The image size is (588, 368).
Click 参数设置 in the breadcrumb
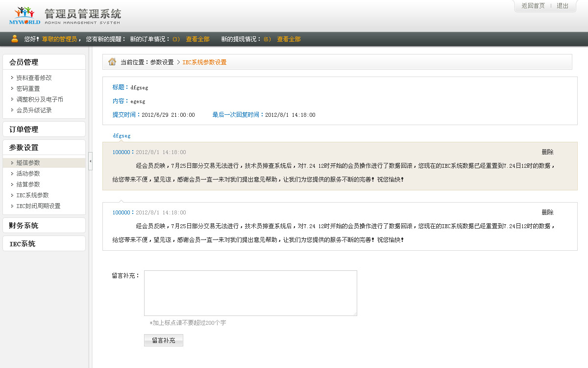[x=162, y=62]
